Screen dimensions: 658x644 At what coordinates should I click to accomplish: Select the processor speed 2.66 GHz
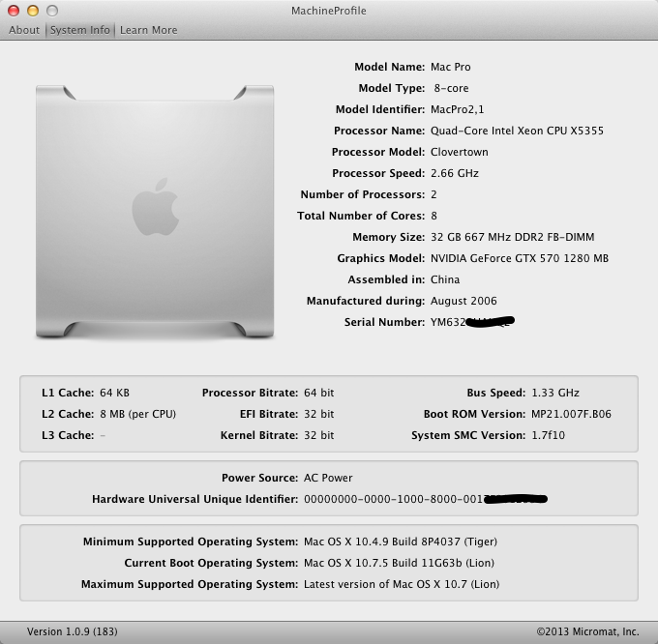455,173
